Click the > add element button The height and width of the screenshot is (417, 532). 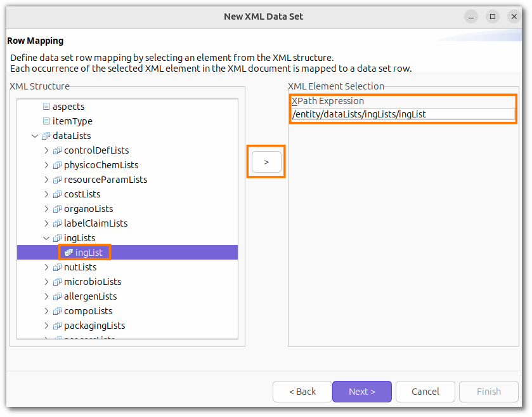click(x=266, y=162)
